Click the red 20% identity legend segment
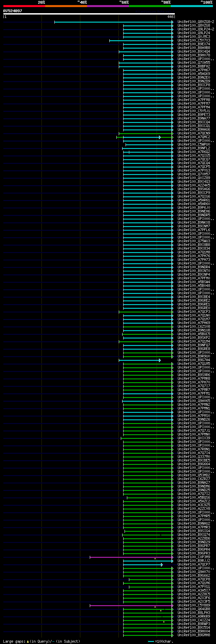216x644 pixels. (24, 6)
